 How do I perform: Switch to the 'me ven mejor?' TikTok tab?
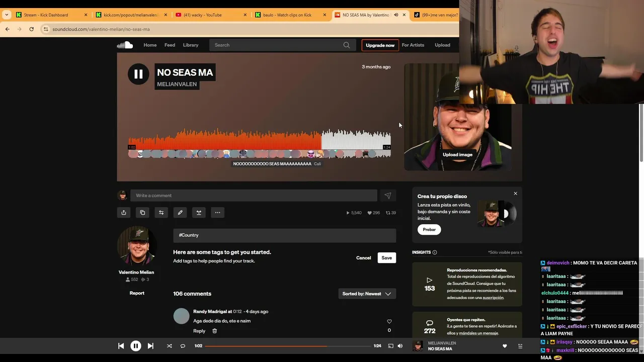pos(436,15)
